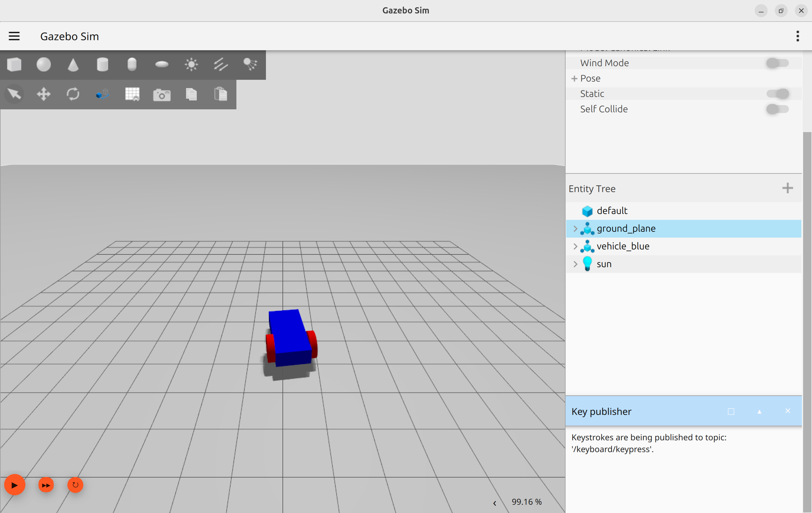Screen dimensions: 812x513
Task: Insert a box shape
Action: coord(14,64)
